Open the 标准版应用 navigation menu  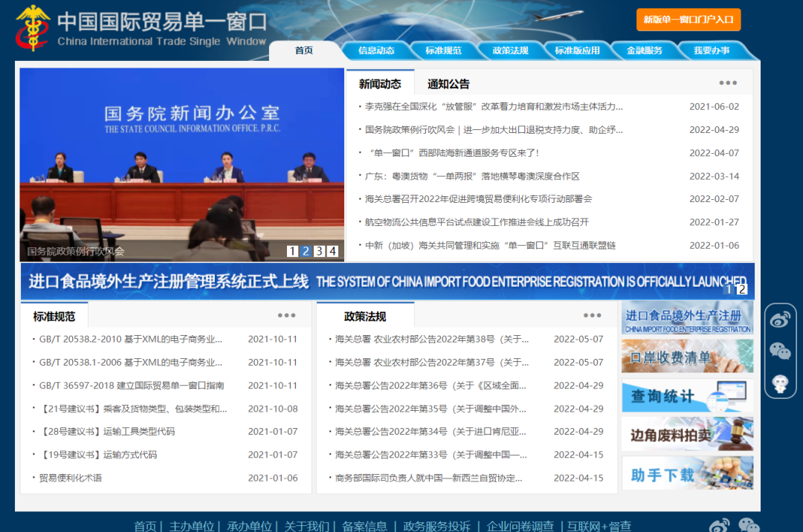point(578,50)
